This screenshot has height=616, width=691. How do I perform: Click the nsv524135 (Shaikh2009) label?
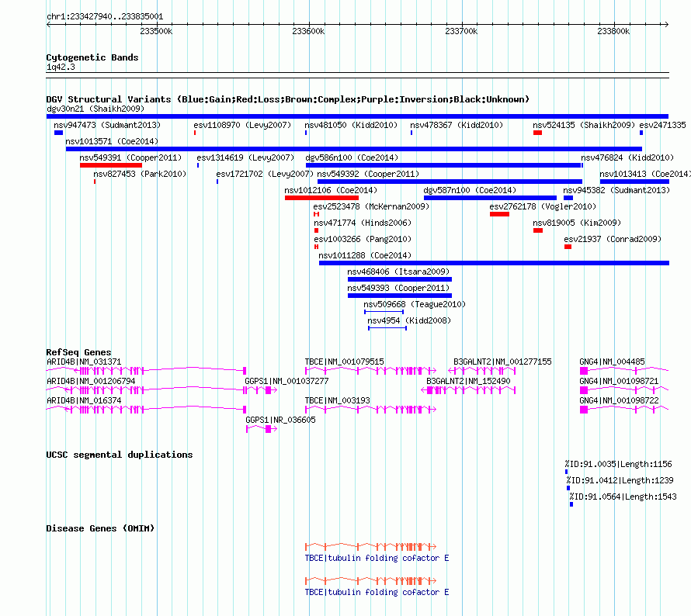point(584,125)
